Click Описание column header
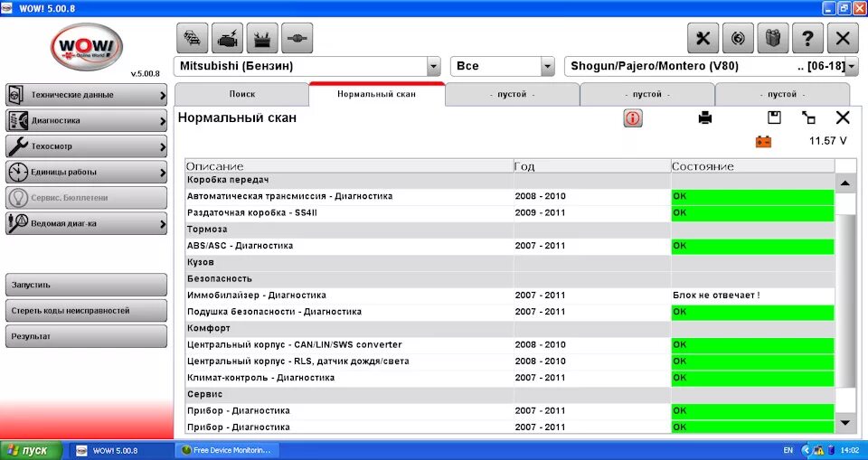The image size is (868, 460). click(x=349, y=166)
